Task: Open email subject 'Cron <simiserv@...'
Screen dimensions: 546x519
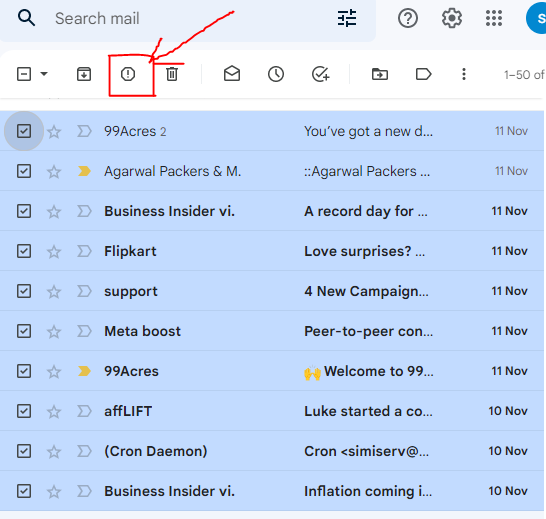Action: point(367,451)
